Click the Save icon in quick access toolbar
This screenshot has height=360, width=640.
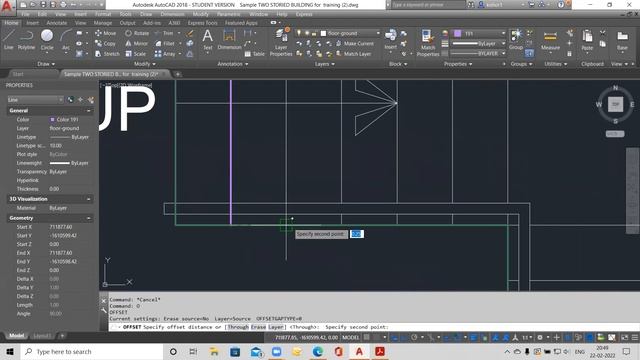(x=43, y=5)
